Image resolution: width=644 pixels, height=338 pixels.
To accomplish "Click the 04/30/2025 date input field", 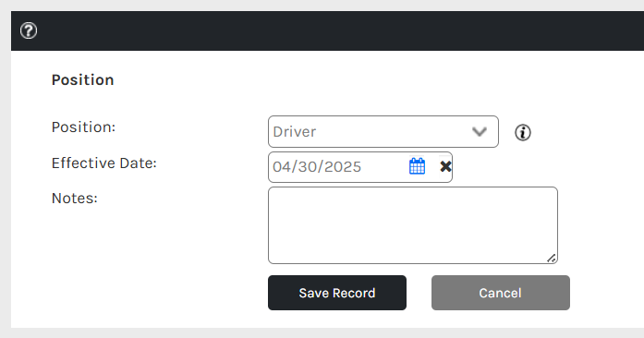I will (337, 167).
